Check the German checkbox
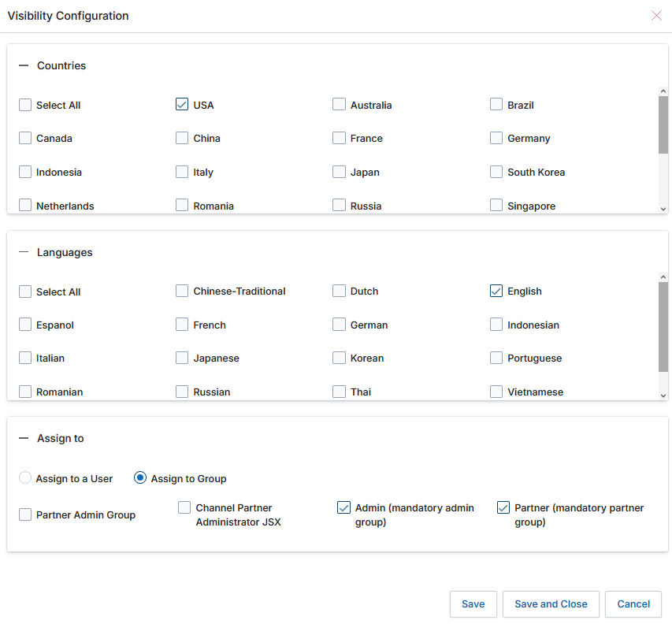672x624 pixels. pos(339,325)
